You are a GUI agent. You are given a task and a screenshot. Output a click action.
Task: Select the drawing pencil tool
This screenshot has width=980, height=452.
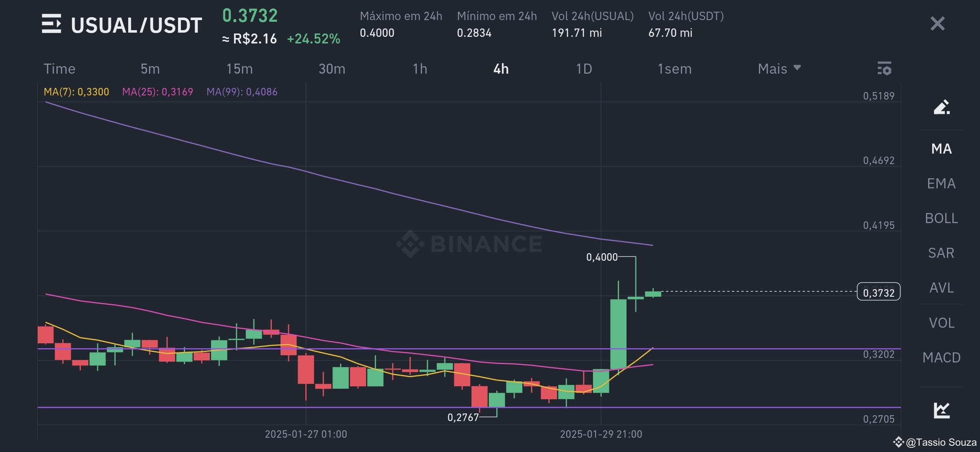[941, 107]
